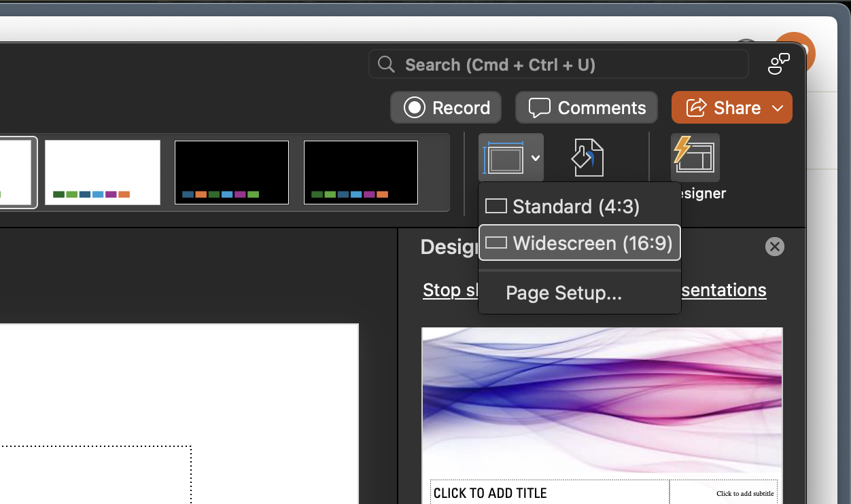Screen dimensions: 851x504
Task: Open Format Background from the ribbon
Action: tap(586, 158)
